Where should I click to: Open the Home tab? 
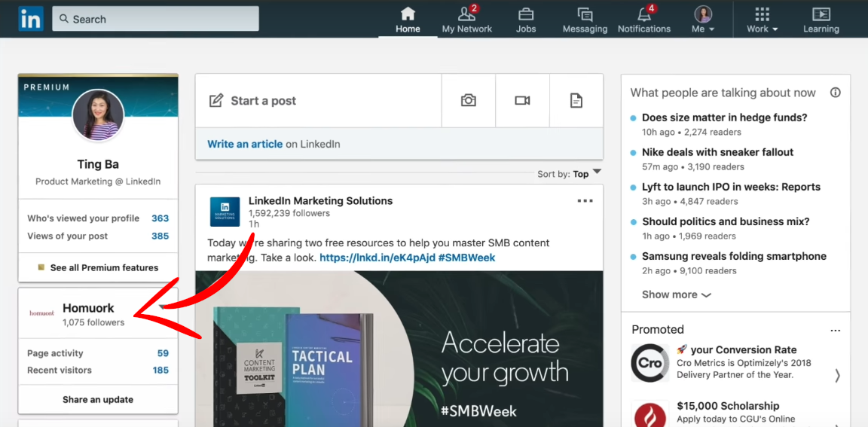point(408,20)
